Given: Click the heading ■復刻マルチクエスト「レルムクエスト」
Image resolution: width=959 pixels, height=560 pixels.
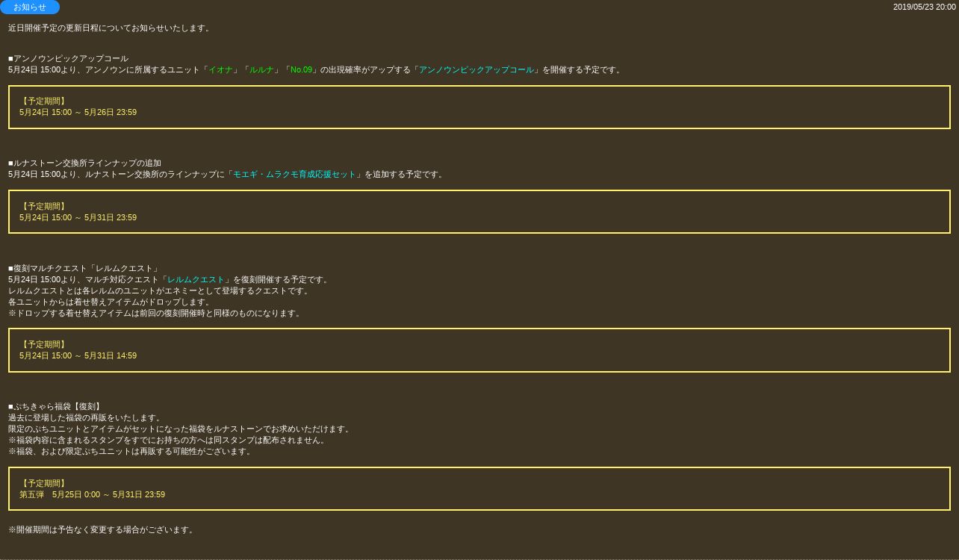Looking at the screenshot, I should [84, 269].
